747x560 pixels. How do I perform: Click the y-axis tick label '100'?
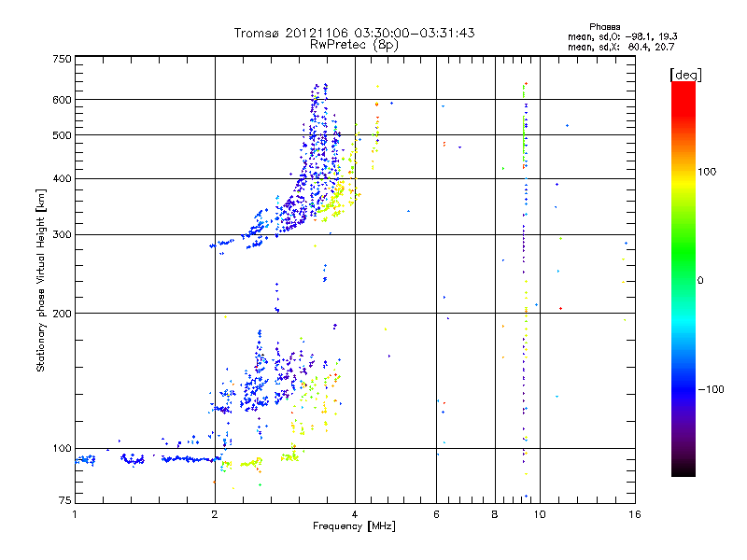click(62, 449)
